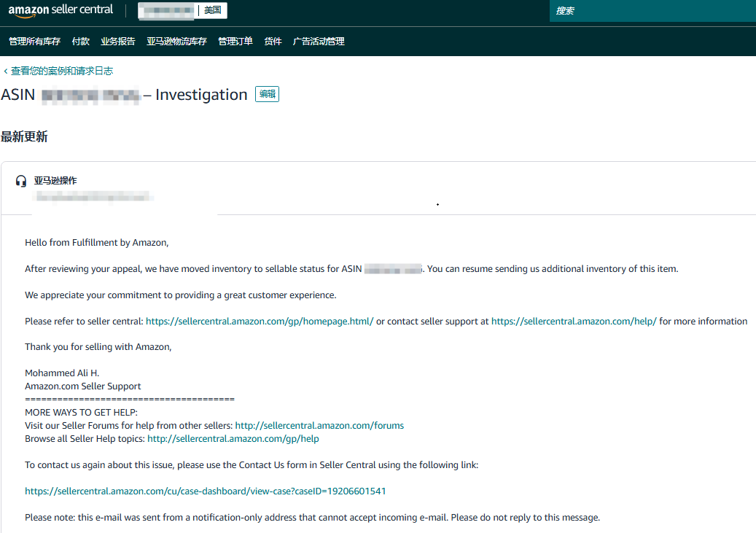756x533 pixels.
Task: Open the sellercentral homepage.html link
Action: (x=260, y=322)
